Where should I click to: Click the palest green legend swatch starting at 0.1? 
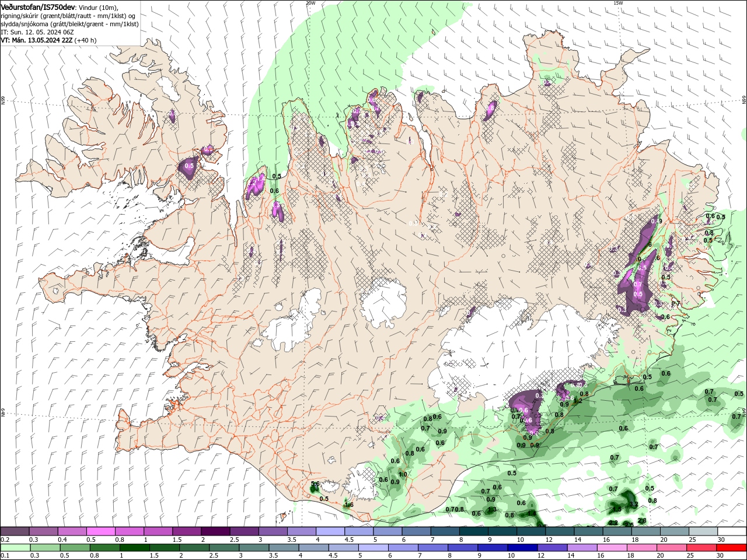pyautogui.click(x=16, y=548)
